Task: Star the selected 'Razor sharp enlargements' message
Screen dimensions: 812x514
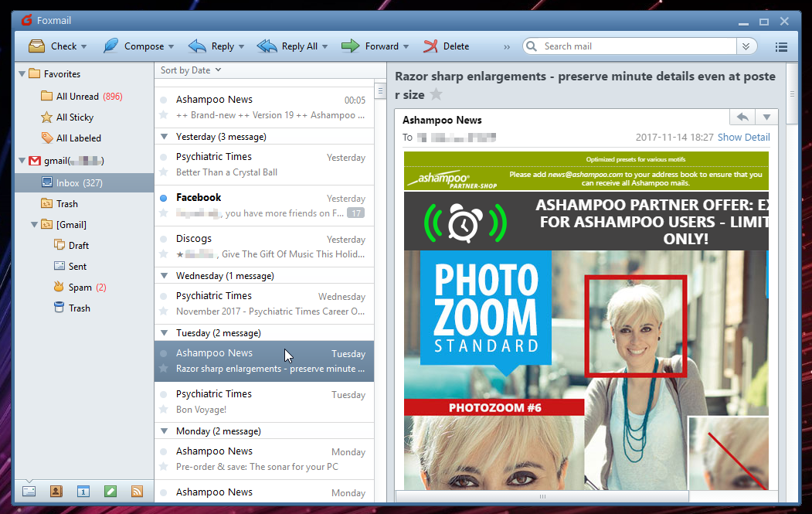Action: pos(164,369)
